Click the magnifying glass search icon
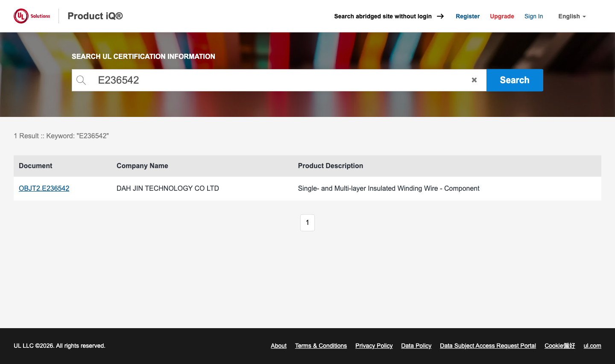Screen dimensions: 615x364 click(81, 80)
